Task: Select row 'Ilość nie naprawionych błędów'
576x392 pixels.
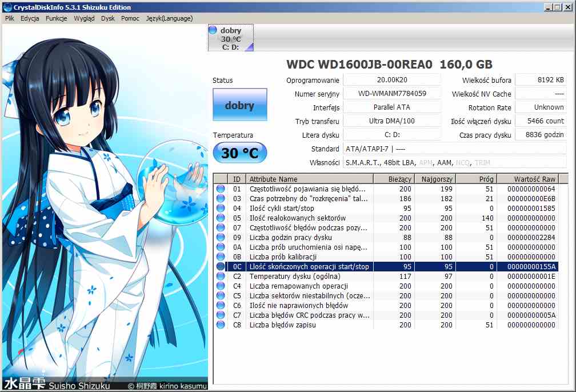Action: click(x=386, y=305)
